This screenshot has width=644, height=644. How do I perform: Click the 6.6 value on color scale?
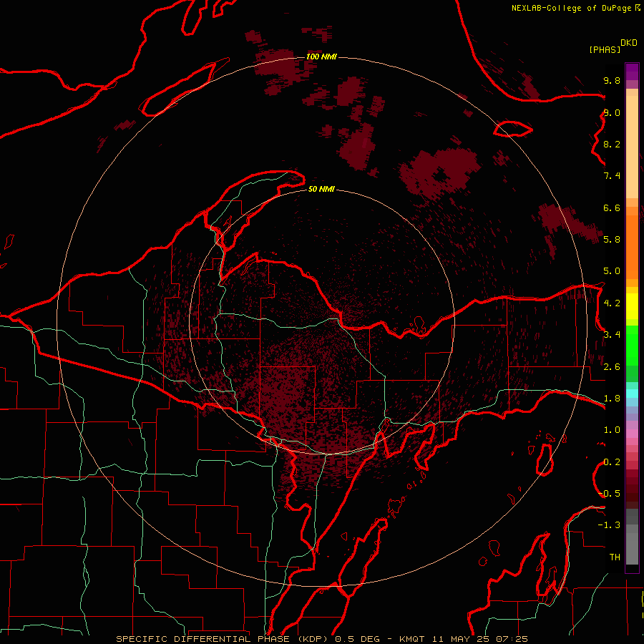(x=612, y=208)
